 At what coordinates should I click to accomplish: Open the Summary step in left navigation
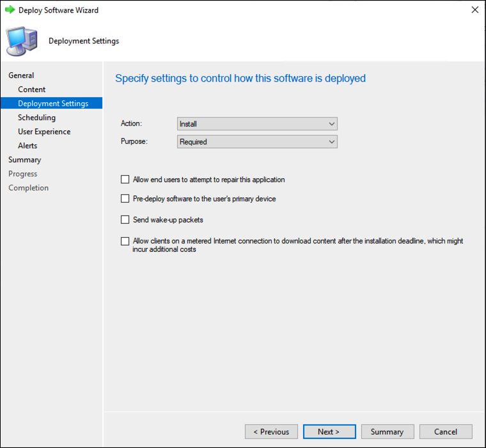24,160
